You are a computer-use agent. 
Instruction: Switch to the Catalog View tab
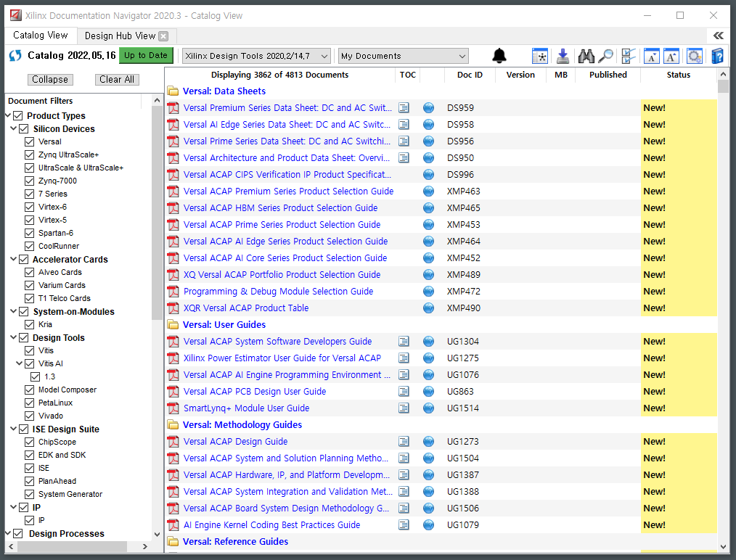point(41,35)
